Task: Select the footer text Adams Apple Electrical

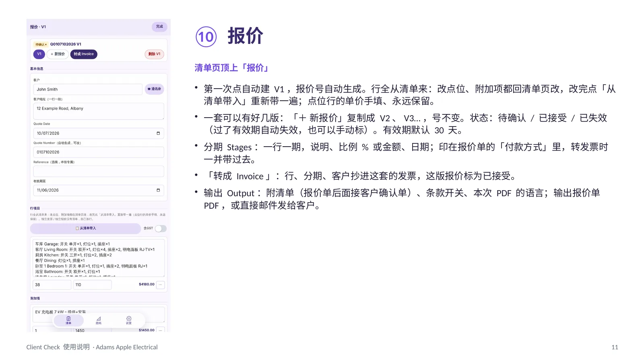Action: [127, 347]
